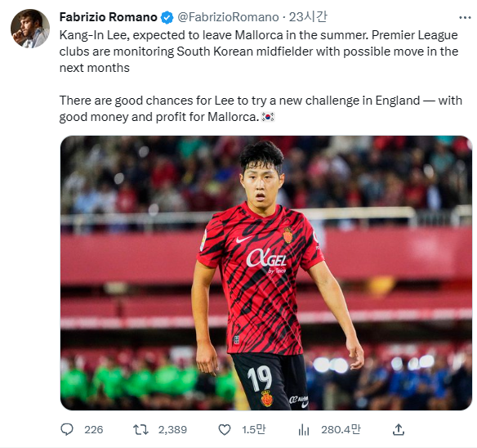The width and height of the screenshot is (477, 448).
Task: Click the paragraph 'There are good chances for Lee'
Action: click(261, 109)
